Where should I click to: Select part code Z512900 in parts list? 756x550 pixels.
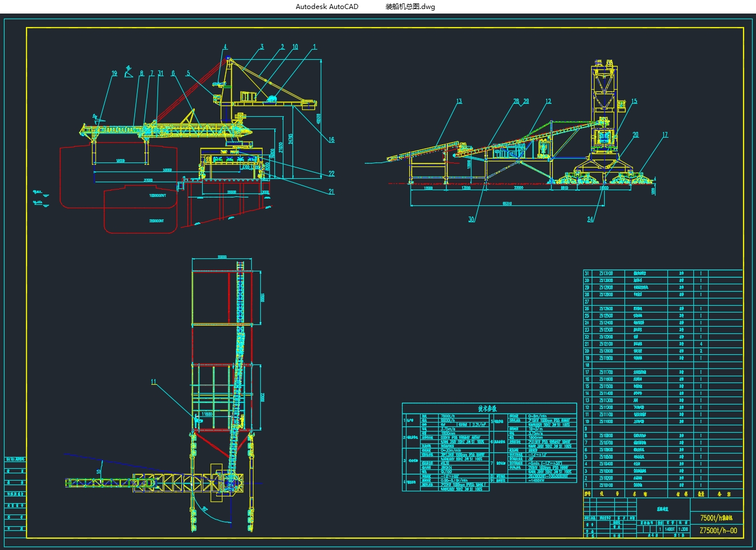606,288
